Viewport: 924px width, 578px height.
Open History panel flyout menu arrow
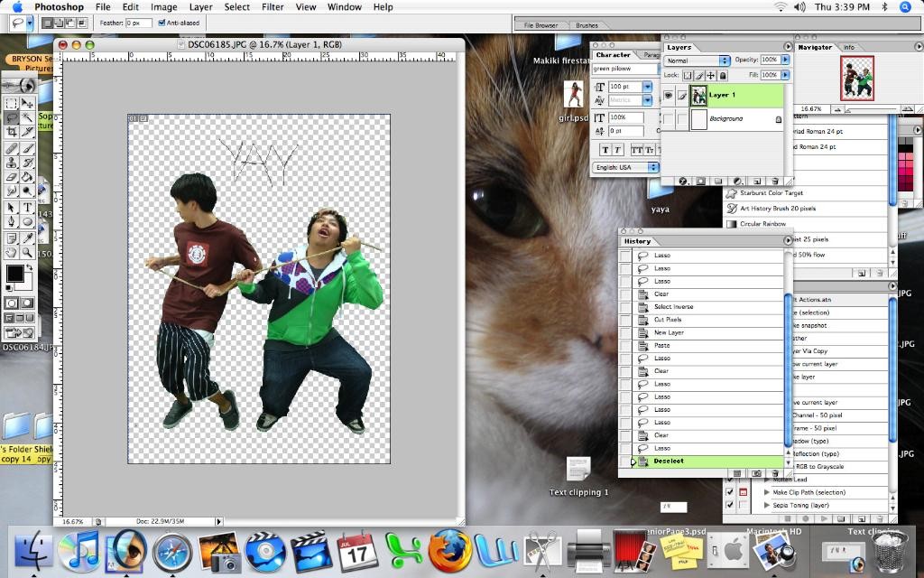pyautogui.click(x=788, y=240)
